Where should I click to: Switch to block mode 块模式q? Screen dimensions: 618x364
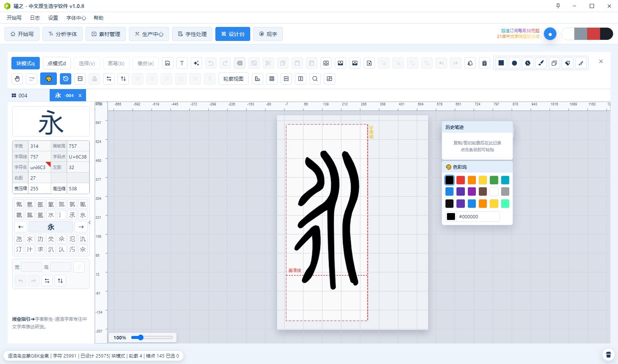pyautogui.click(x=25, y=63)
